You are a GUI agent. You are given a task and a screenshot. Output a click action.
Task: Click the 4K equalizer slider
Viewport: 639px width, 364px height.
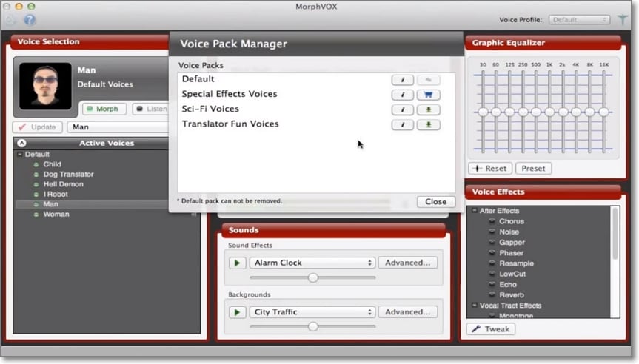[576, 112]
